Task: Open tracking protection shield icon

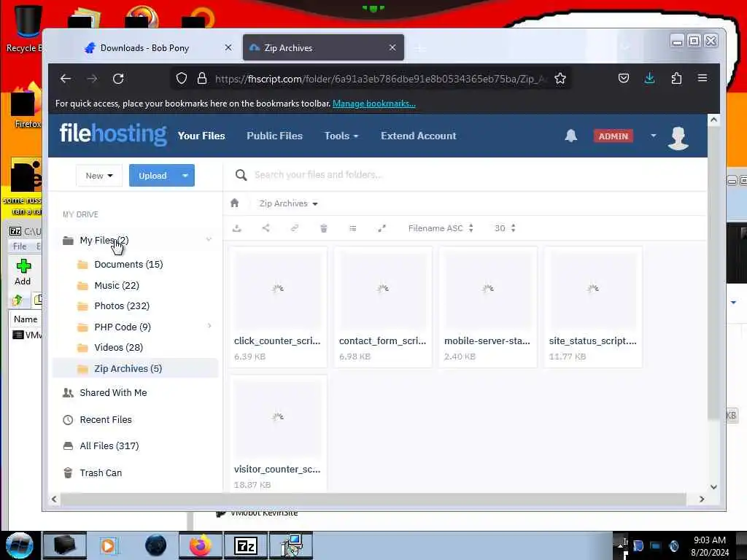Action: pos(182,78)
